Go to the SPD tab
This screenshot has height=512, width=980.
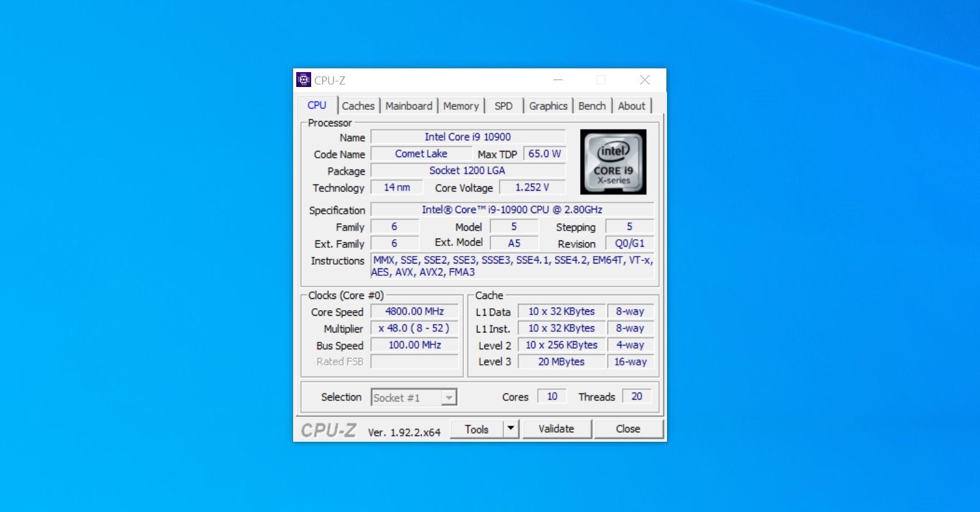click(504, 106)
